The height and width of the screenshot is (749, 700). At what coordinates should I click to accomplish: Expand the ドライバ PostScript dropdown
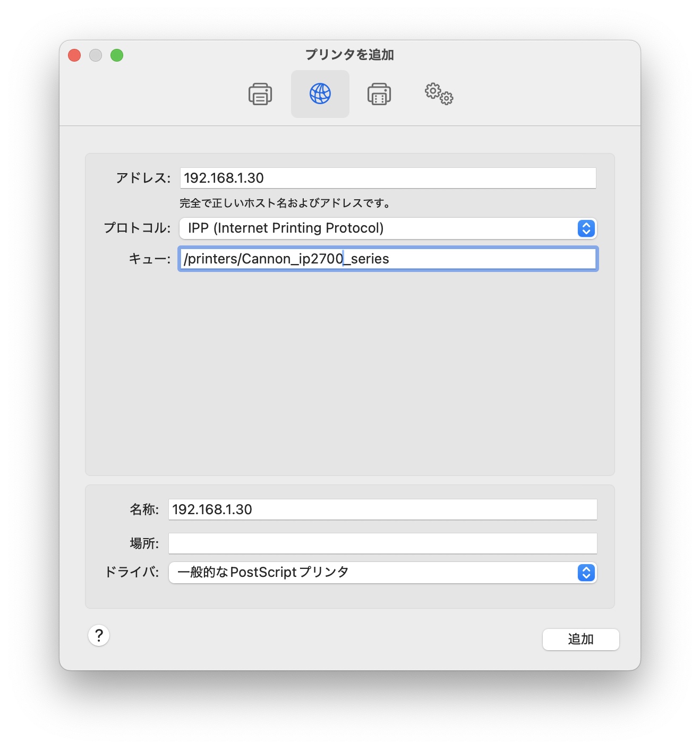372,573
